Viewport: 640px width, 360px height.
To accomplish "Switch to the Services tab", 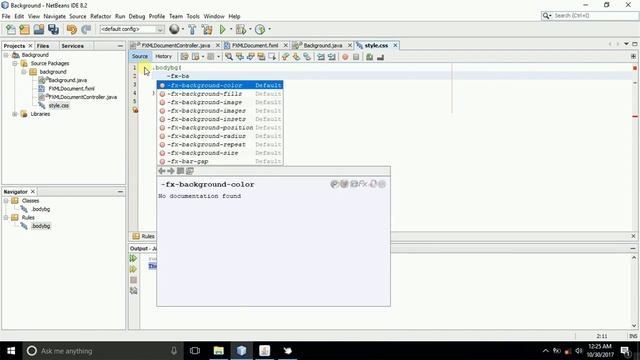I will [72, 46].
